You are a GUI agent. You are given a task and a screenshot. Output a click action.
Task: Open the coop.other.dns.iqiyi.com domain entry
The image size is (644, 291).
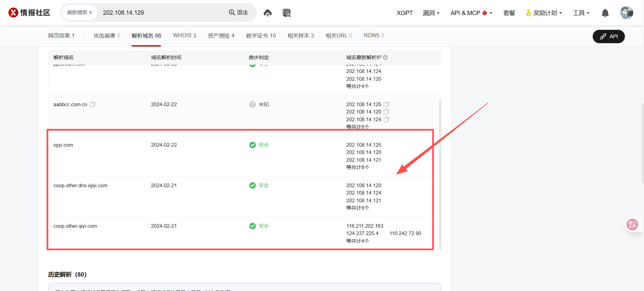pos(80,186)
